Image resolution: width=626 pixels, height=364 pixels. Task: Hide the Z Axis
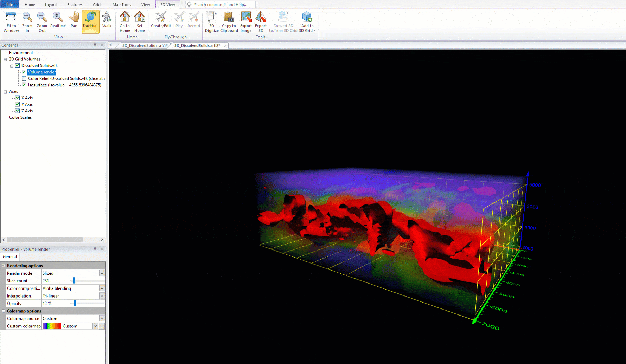click(x=17, y=111)
